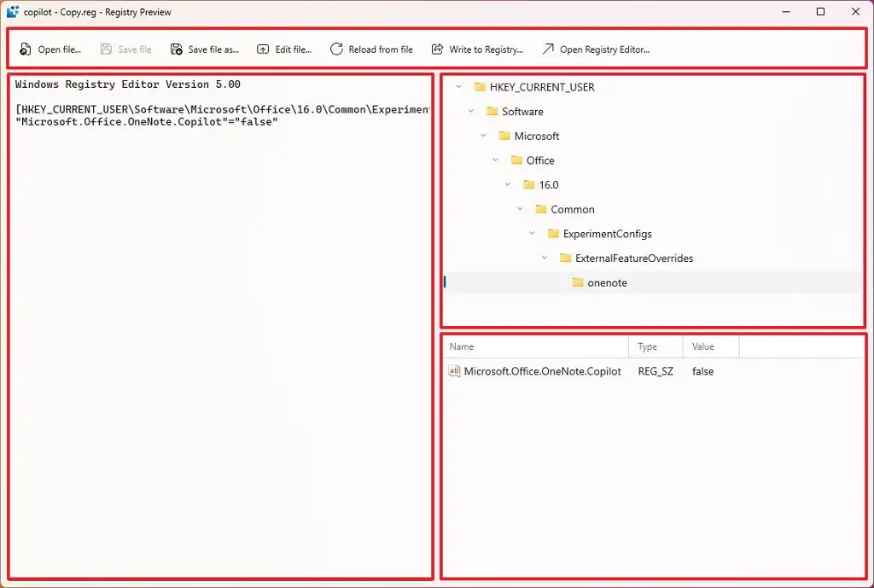The height and width of the screenshot is (588, 874).
Task: Select the onenote key
Action: [608, 282]
